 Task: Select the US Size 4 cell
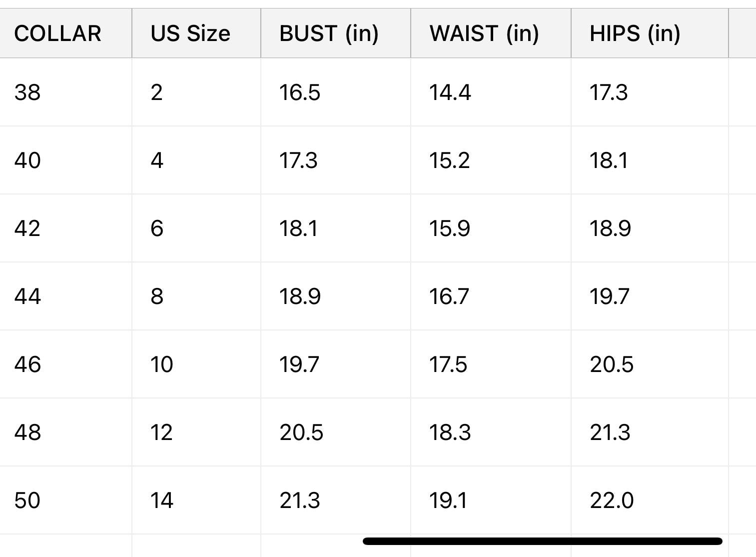click(x=157, y=160)
